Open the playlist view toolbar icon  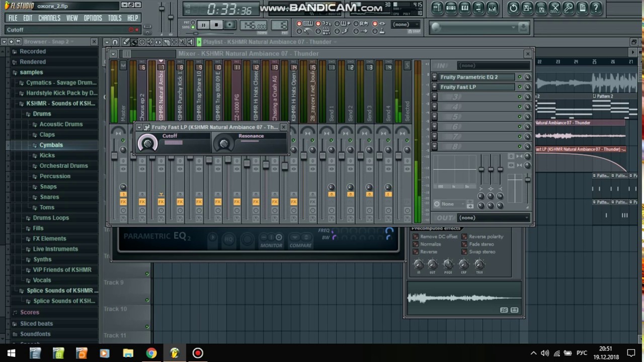tap(437, 8)
